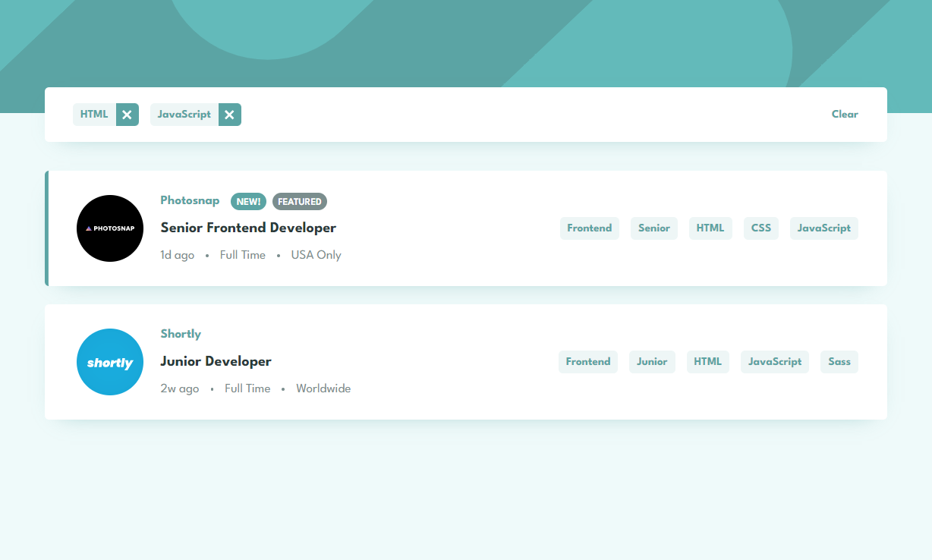Screen dimensions: 932x560
Task: Open the Junior Developer job title
Action: 216,361
